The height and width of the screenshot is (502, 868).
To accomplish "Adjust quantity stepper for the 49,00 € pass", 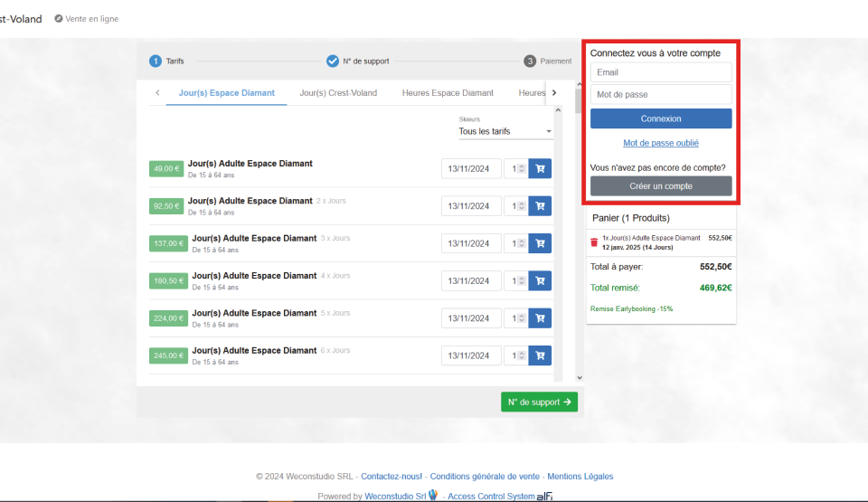I will tap(522, 168).
